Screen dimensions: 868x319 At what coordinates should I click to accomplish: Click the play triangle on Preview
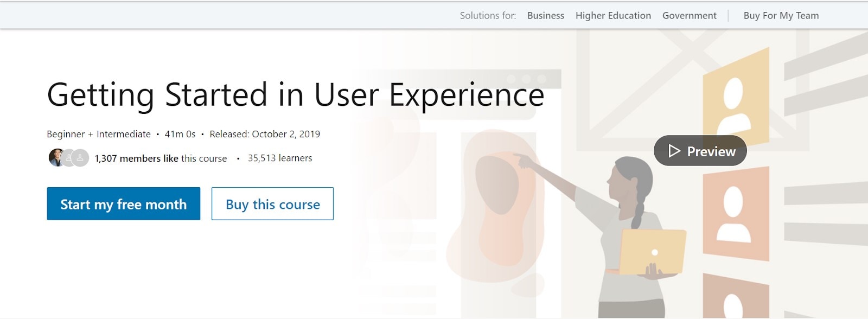tap(674, 151)
